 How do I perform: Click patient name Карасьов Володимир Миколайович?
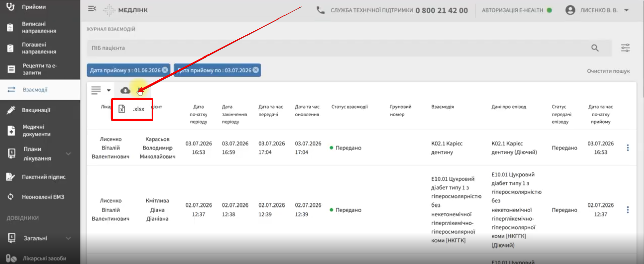click(x=157, y=148)
